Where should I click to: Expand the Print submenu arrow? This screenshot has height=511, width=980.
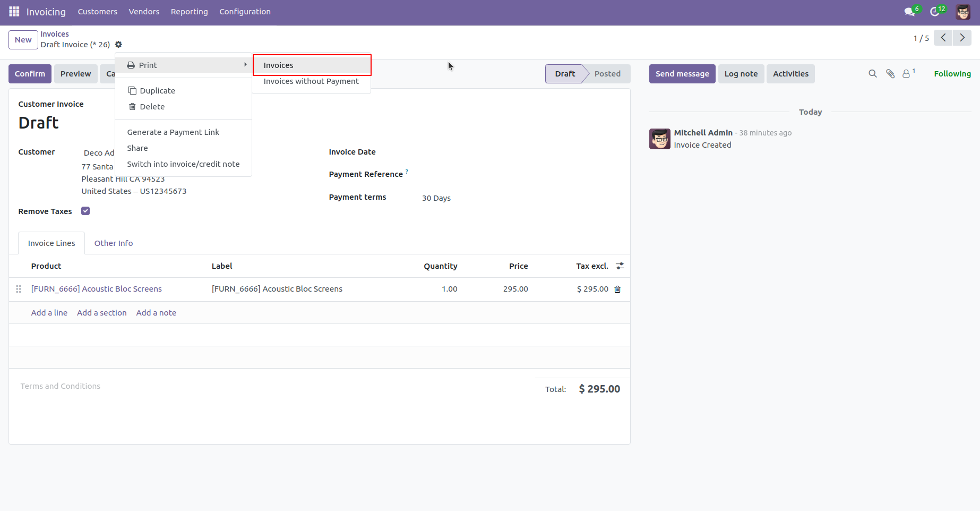(x=245, y=64)
